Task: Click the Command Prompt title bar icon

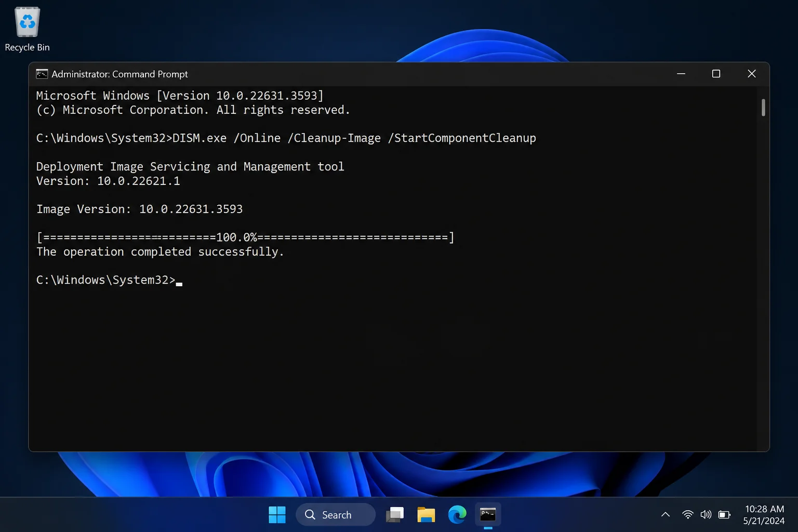Action: point(42,74)
